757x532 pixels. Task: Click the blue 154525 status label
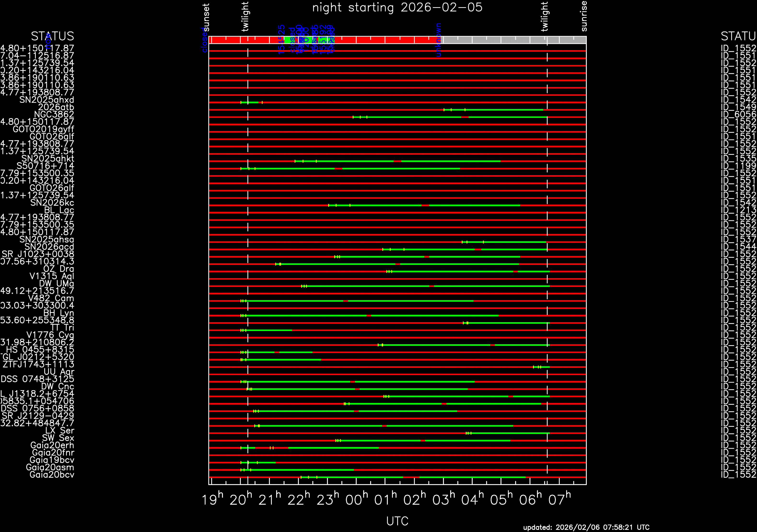281,39
